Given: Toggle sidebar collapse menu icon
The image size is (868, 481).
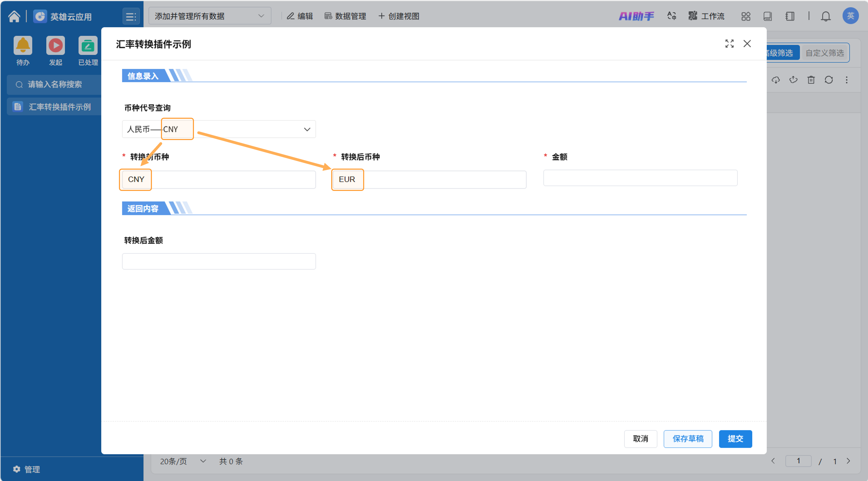Looking at the screenshot, I should pyautogui.click(x=131, y=16).
